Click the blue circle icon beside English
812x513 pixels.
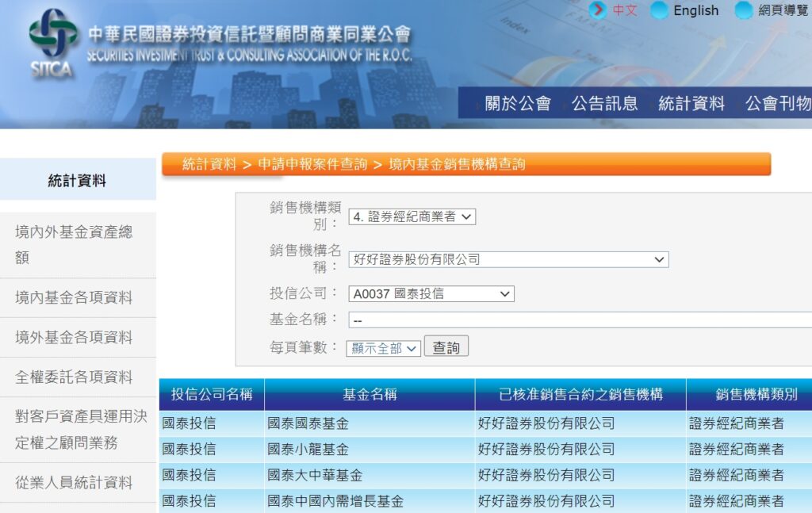pyautogui.click(x=659, y=10)
